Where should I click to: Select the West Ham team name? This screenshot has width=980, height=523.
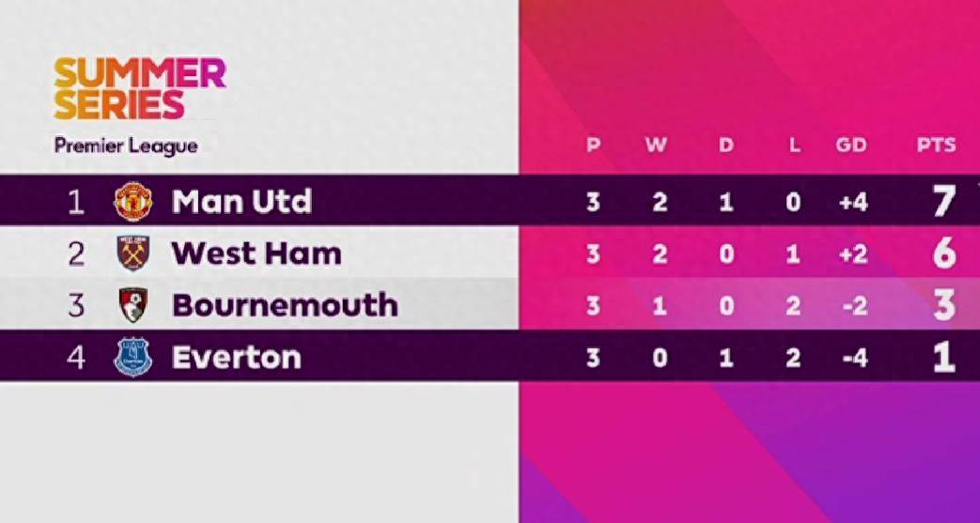[257, 254]
